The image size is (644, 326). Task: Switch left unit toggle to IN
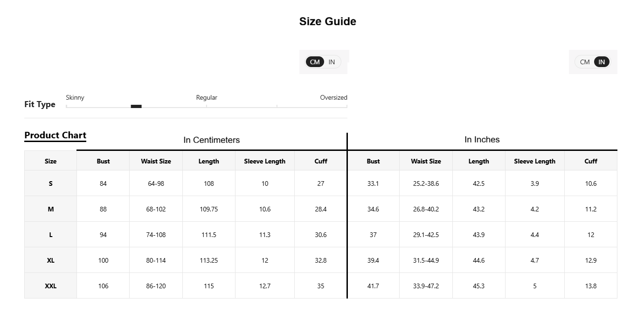[332, 62]
